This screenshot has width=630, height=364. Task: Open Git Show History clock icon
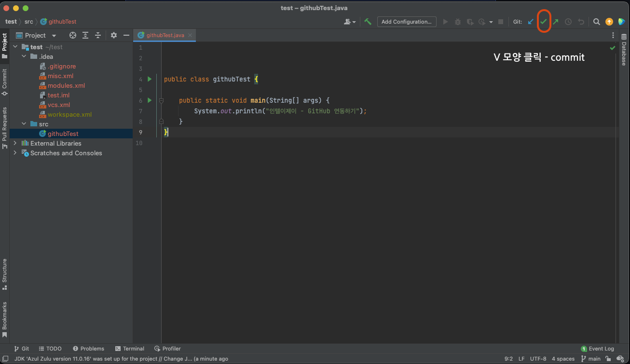click(x=568, y=22)
